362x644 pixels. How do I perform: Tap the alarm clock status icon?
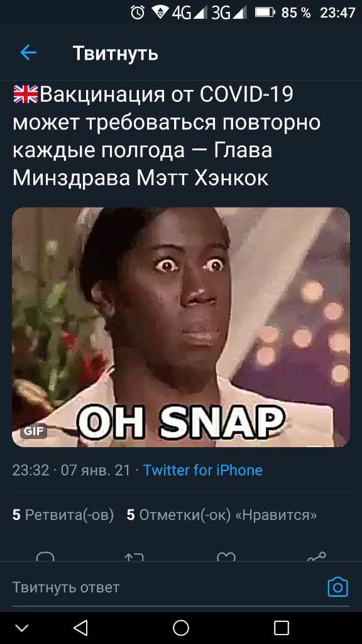[x=138, y=13]
